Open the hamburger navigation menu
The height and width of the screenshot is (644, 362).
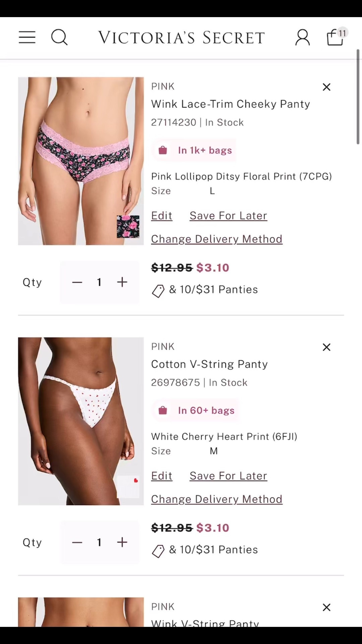tap(27, 37)
